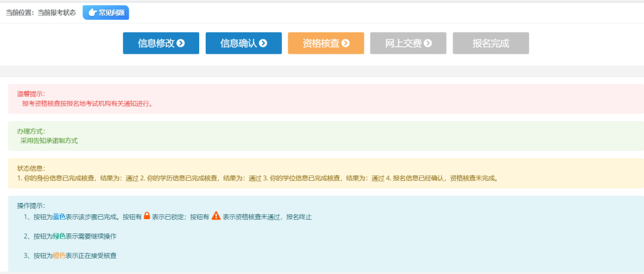Viewport: 644px width, 274px height.
Task: Open the orange 资格核查 step label
Action: 321,43
